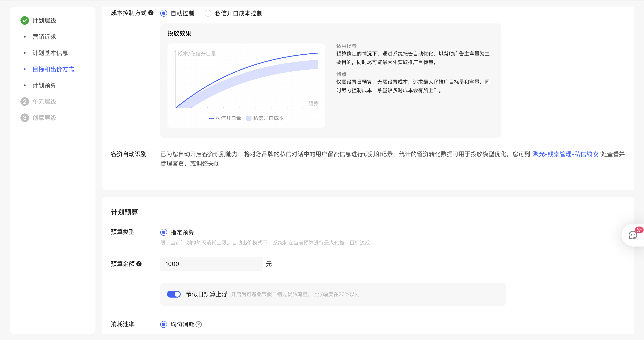Image resolution: width=644 pixels, height=340 pixels.
Task: Click the green checkmark for 计划层级
Action: click(x=25, y=20)
